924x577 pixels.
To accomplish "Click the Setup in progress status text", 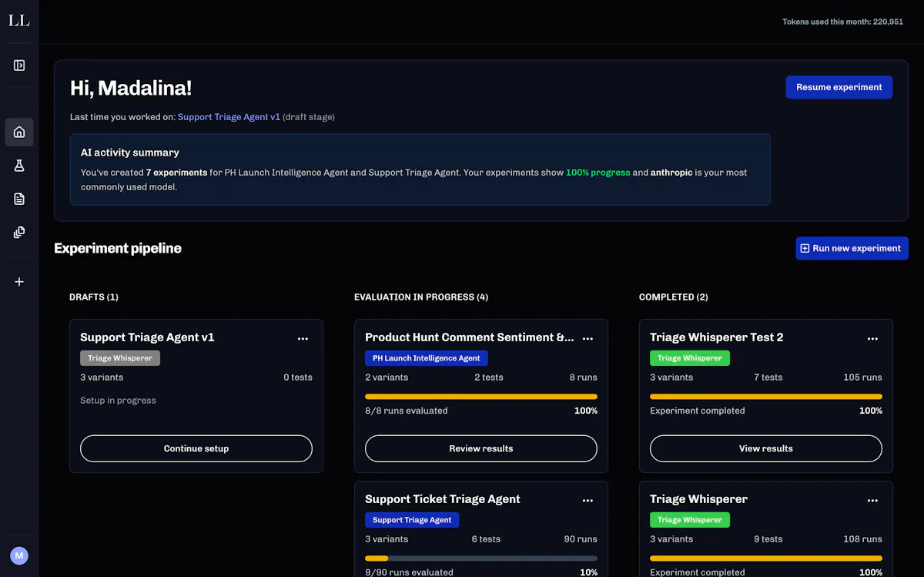I will tap(118, 401).
